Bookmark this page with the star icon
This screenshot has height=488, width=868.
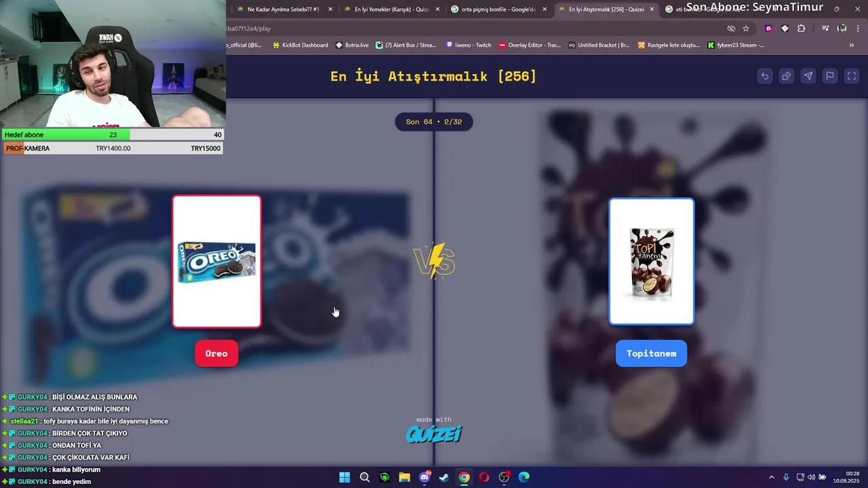pyautogui.click(x=746, y=28)
